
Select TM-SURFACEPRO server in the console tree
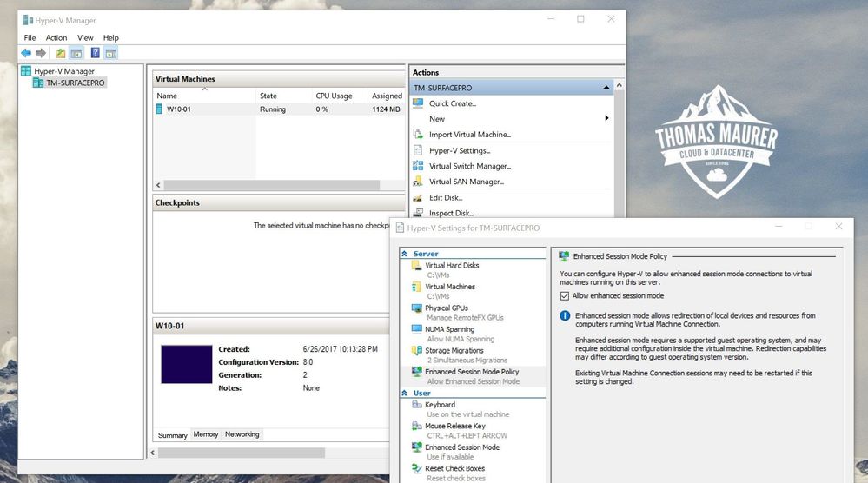(75, 83)
